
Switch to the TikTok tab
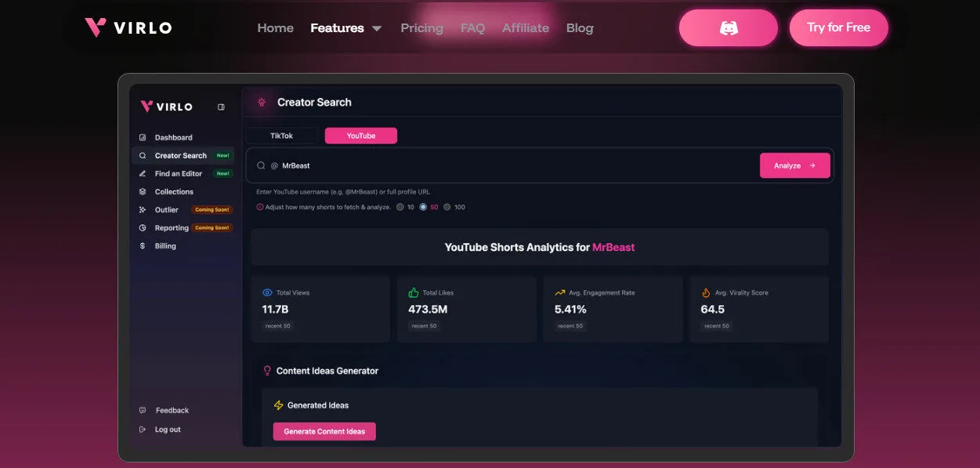pyautogui.click(x=281, y=135)
